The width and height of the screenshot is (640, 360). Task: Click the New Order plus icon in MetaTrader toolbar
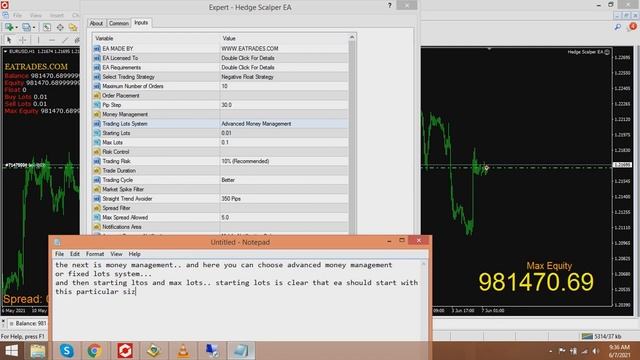click(9, 27)
